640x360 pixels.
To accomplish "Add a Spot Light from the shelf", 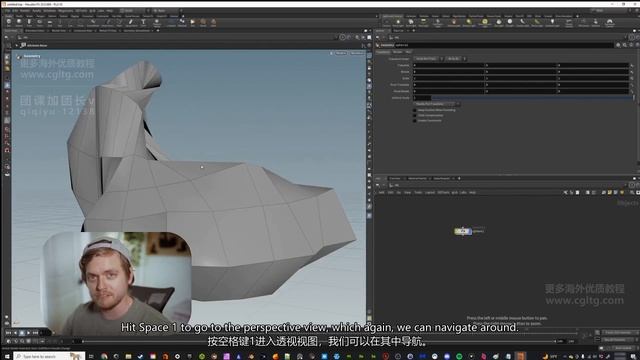I will (411, 22).
